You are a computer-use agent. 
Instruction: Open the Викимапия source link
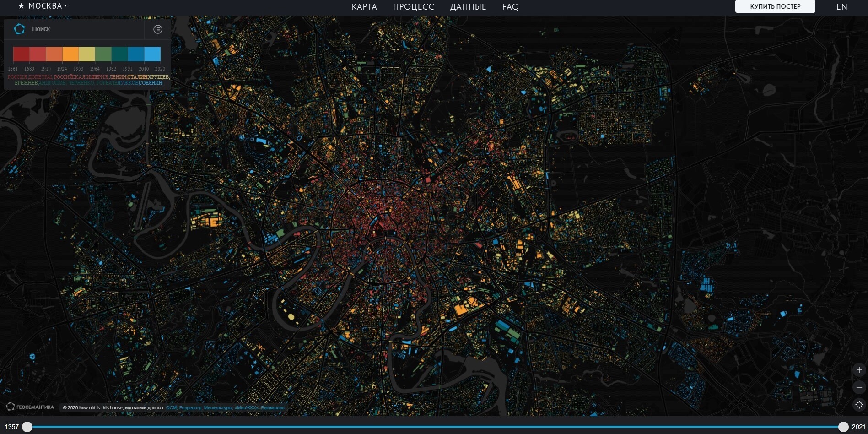click(273, 408)
